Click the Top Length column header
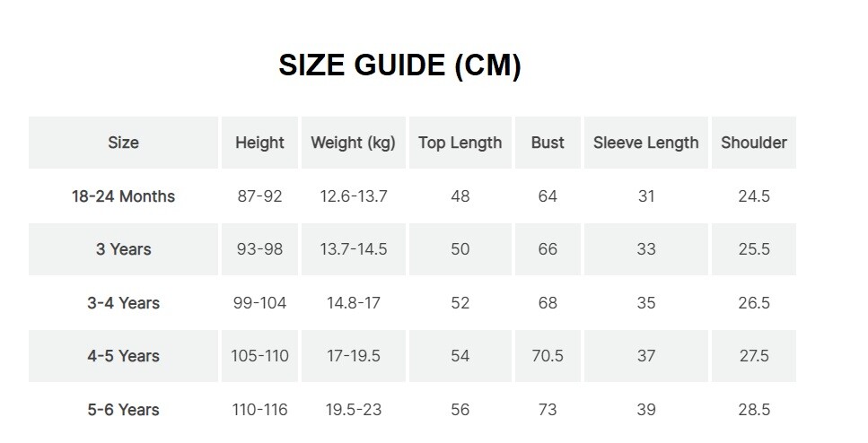868x443 pixels. [x=460, y=143]
